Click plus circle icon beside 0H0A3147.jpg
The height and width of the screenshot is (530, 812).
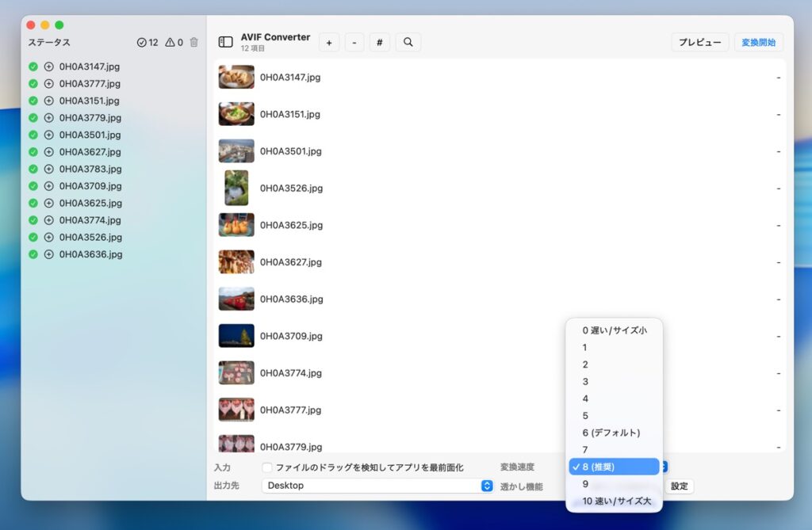click(x=48, y=67)
